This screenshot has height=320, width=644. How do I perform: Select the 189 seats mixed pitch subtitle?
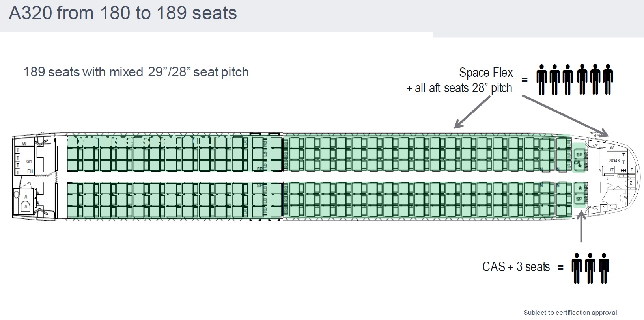[136, 72]
